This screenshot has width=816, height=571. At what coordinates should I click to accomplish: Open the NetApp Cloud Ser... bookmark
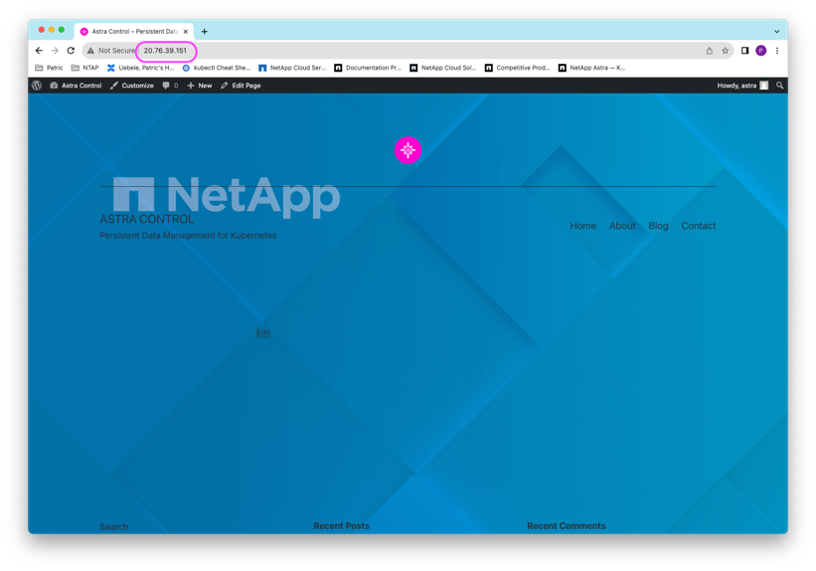click(x=292, y=68)
